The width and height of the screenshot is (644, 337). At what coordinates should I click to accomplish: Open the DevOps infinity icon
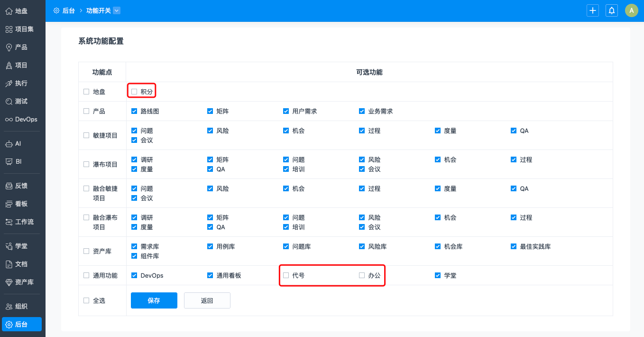click(9, 119)
